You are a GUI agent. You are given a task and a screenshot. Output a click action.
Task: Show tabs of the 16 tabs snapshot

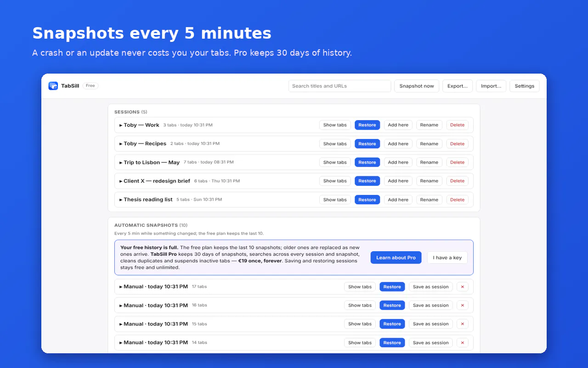pos(360,305)
